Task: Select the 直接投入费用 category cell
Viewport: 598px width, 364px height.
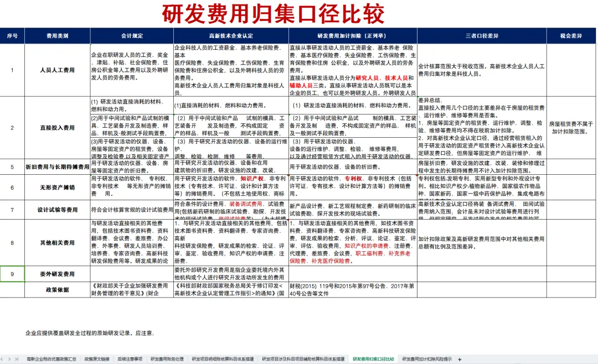Action: (x=58, y=128)
